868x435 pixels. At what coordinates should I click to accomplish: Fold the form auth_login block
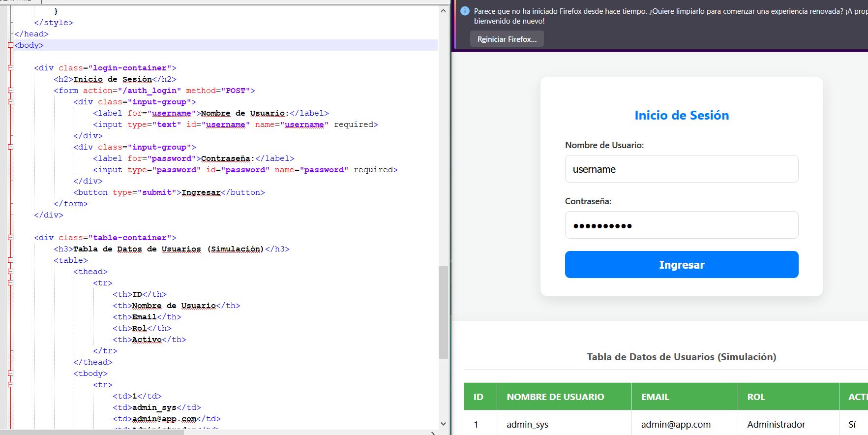[x=10, y=91]
